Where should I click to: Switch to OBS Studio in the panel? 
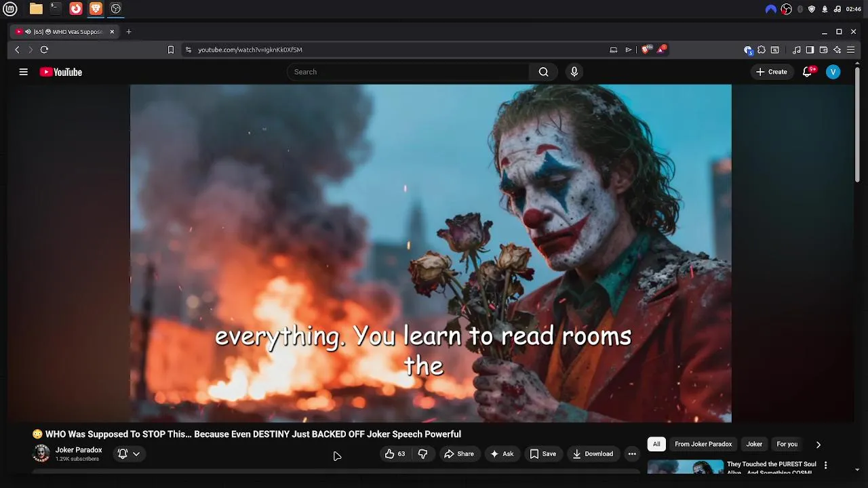[x=116, y=9]
